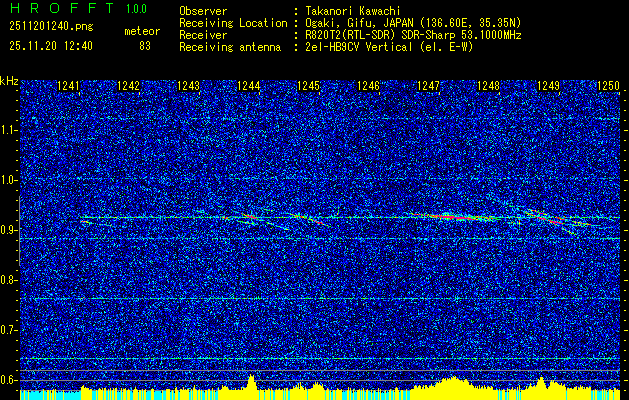629x400 pixels.
Task: Click the power graph peak under 1244
Action: coord(251,381)
